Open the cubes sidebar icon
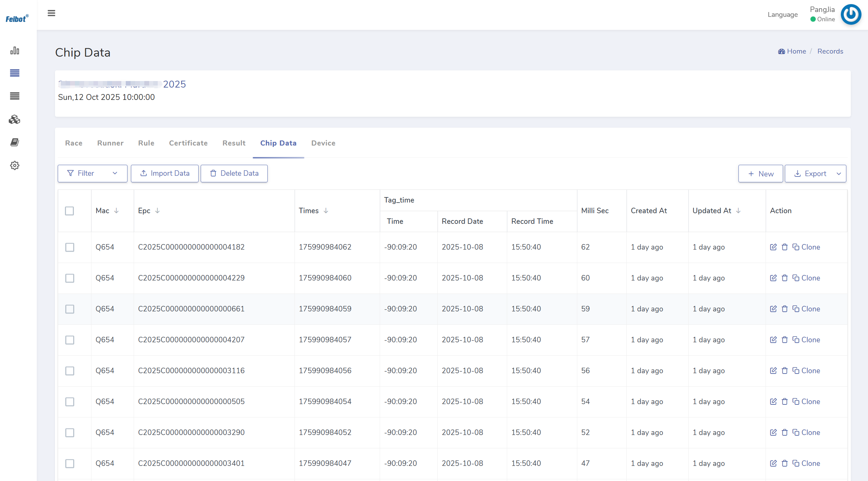868x481 pixels. (x=15, y=119)
